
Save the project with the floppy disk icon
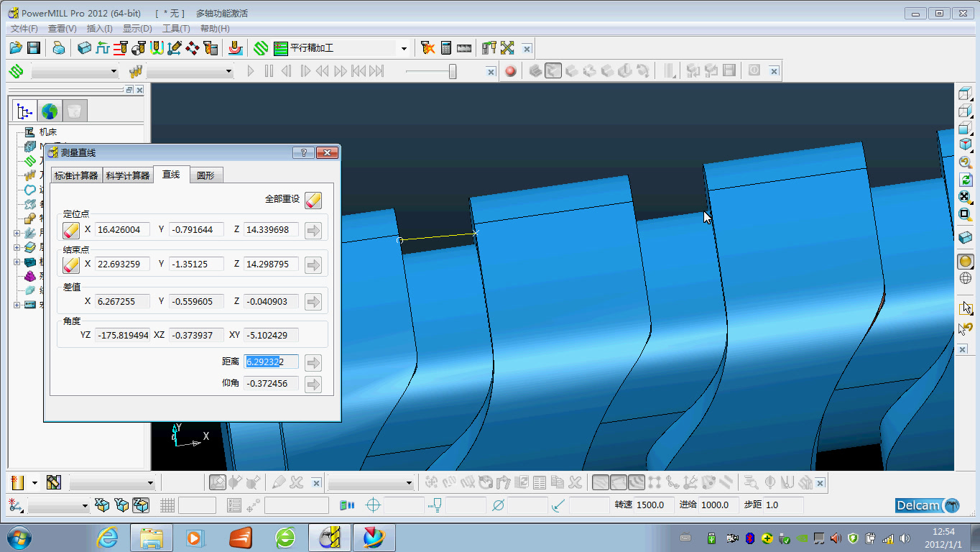tap(34, 48)
